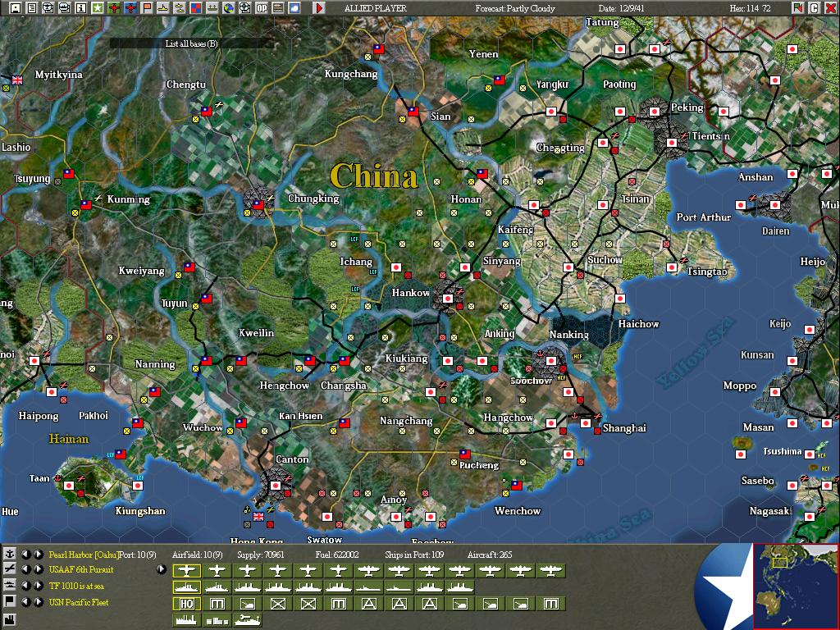Click the Fuel: 622002 value
Image resolution: width=840 pixels, height=630 pixels.
337,555
